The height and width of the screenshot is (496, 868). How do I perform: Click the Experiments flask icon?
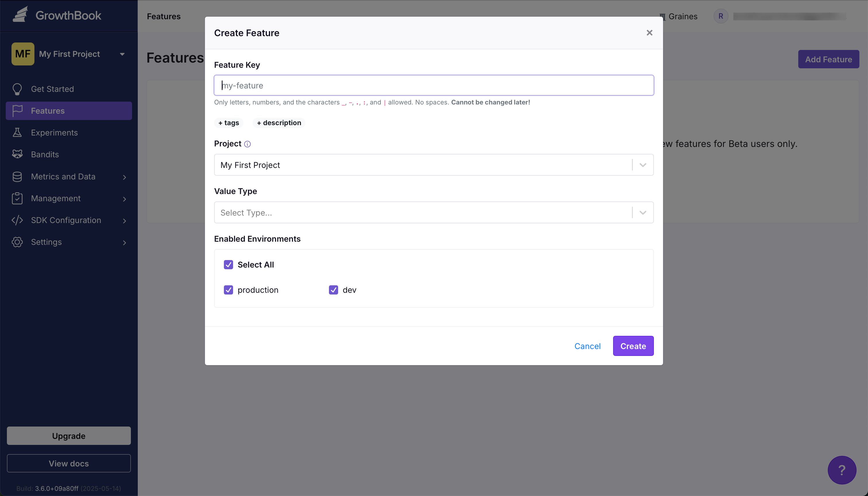point(17,133)
